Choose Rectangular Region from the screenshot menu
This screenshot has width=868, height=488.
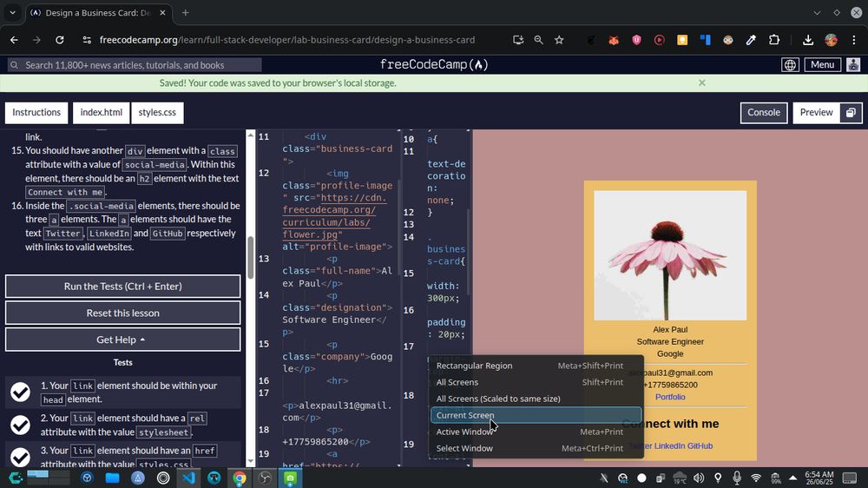[474, 366]
